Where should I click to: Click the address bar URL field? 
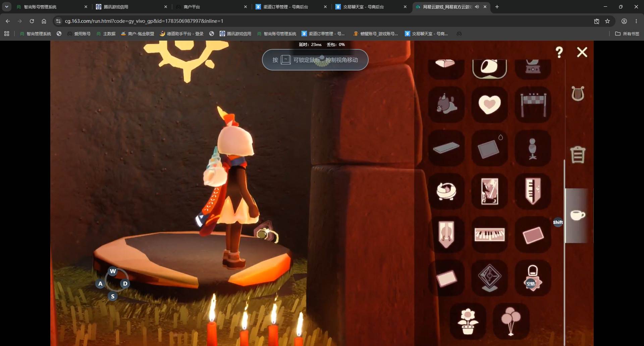(322, 21)
